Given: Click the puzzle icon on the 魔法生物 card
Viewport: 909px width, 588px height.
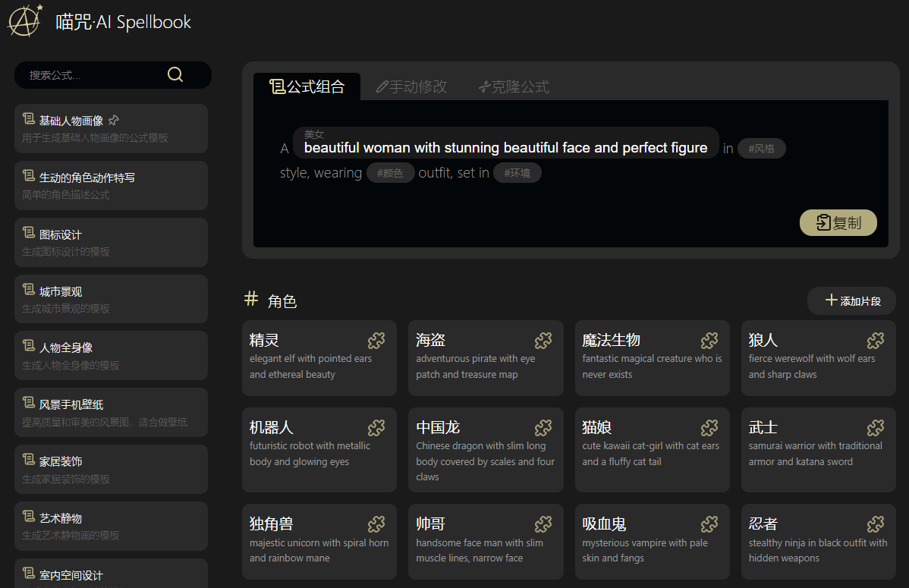Looking at the screenshot, I should (709, 341).
